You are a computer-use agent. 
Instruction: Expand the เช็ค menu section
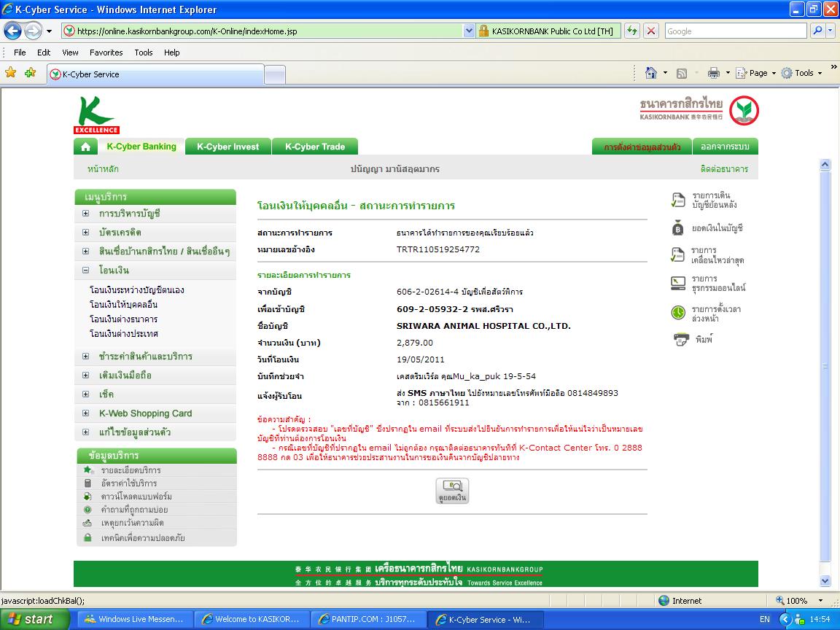tap(86, 394)
